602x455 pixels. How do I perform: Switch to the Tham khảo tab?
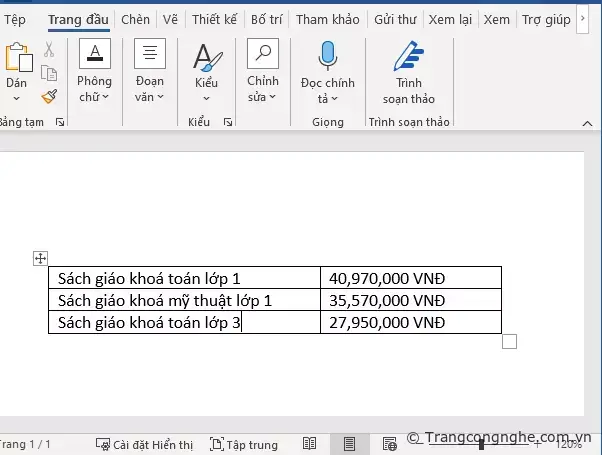click(327, 19)
